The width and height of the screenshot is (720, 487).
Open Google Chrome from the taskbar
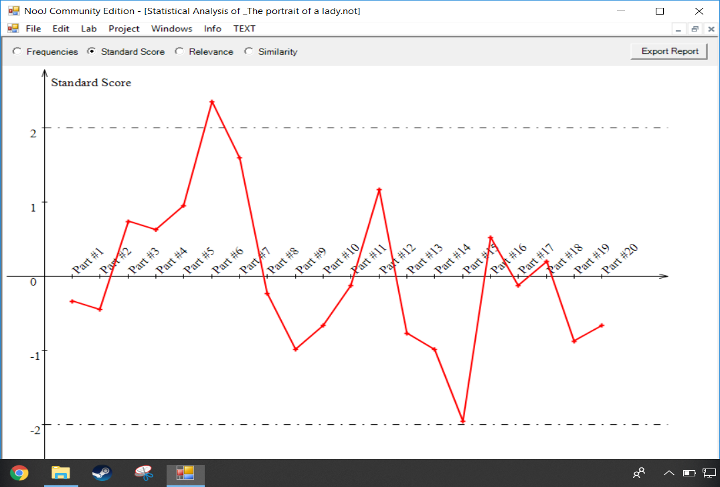pyautogui.click(x=19, y=473)
